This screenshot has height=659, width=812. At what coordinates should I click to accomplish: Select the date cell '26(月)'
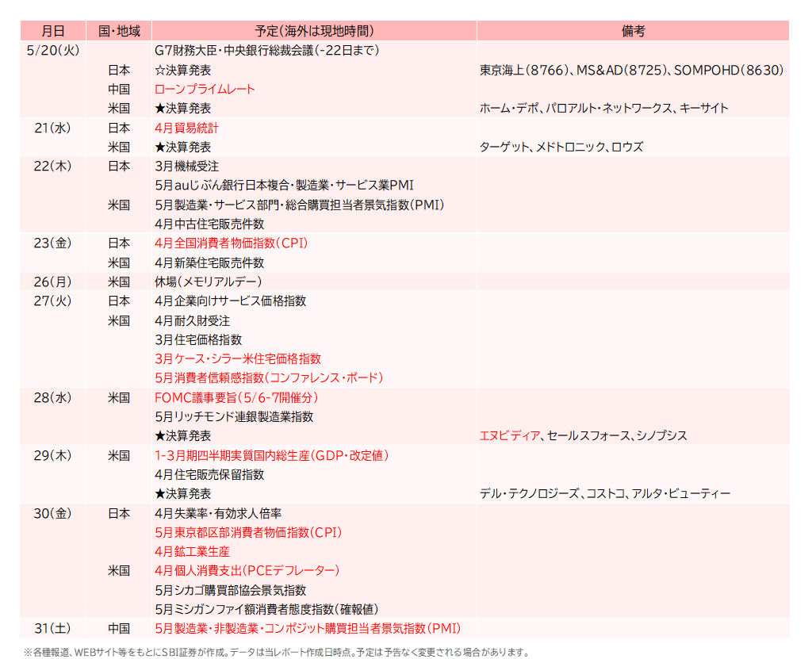pos(53,282)
